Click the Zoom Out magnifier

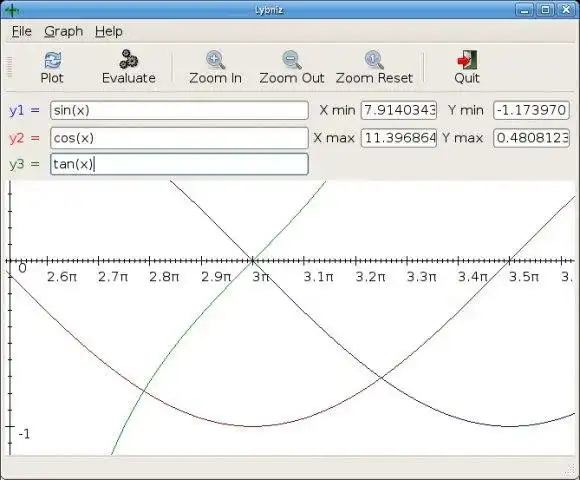pyautogui.click(x=292, y=60)
